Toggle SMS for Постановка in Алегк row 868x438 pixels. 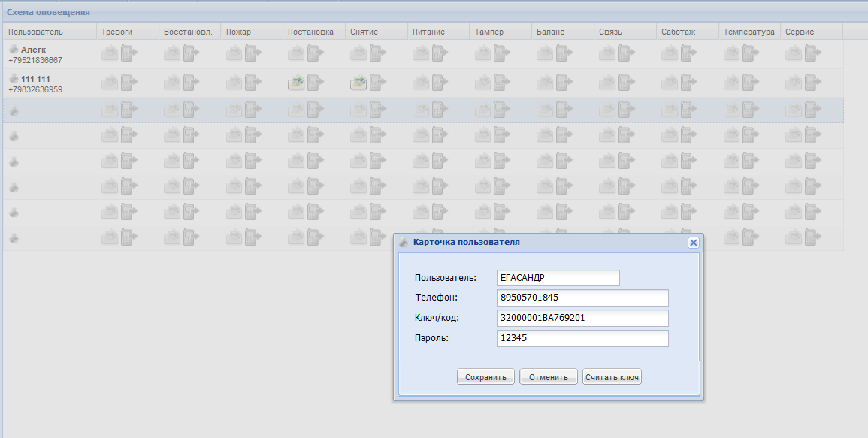(x=296, y=53)
